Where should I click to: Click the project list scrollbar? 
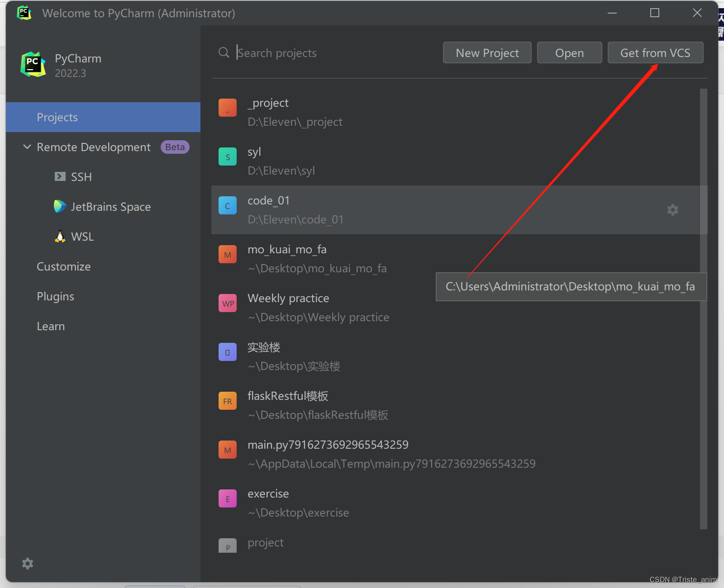703,308
